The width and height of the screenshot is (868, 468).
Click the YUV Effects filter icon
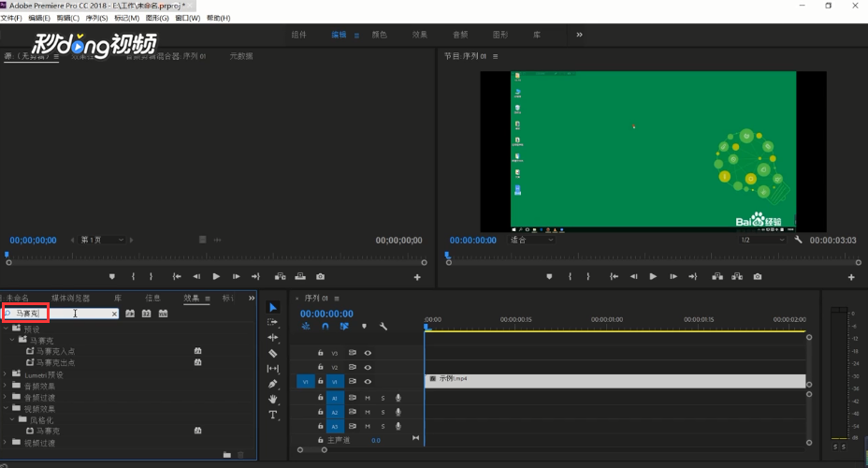click(163, 314)
